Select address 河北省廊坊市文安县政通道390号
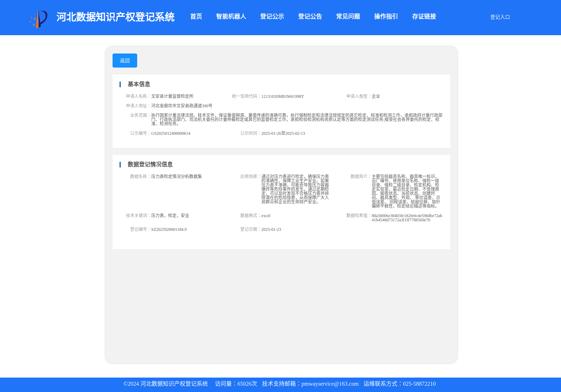This screenshot has width=561, height=392. pos(182,106)
